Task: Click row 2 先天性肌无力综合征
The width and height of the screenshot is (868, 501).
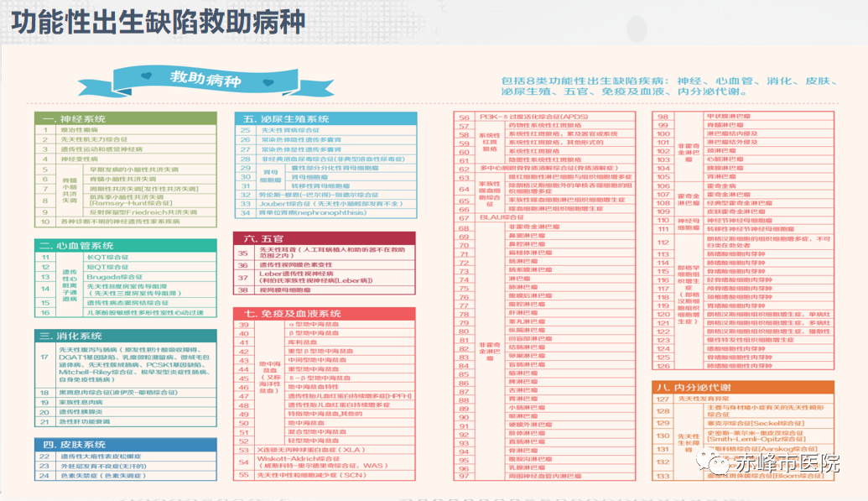Action: [x=126, y=139]
